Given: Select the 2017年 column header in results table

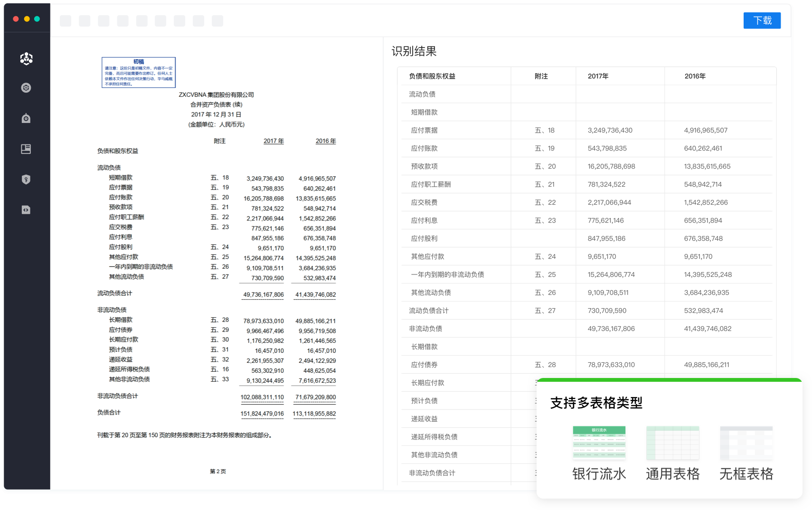Looking at the screenshot, I should (598, 76).
